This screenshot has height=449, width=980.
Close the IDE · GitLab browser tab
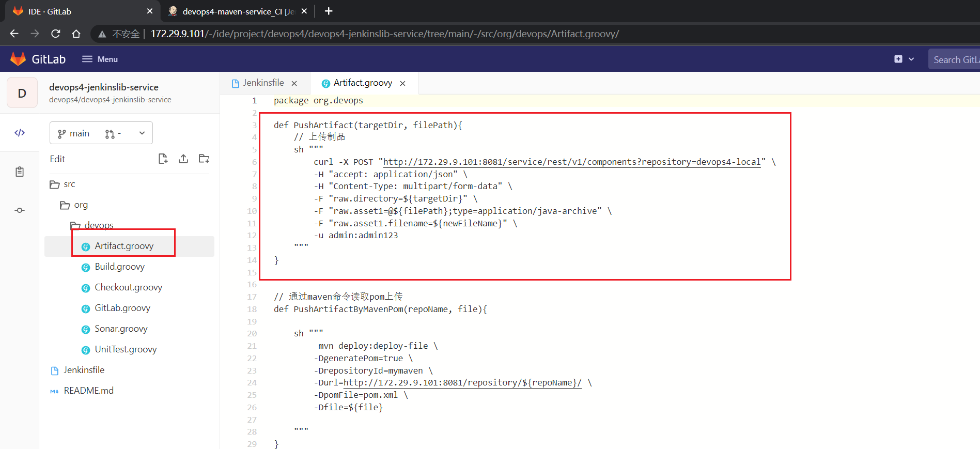tap(150, 11)
